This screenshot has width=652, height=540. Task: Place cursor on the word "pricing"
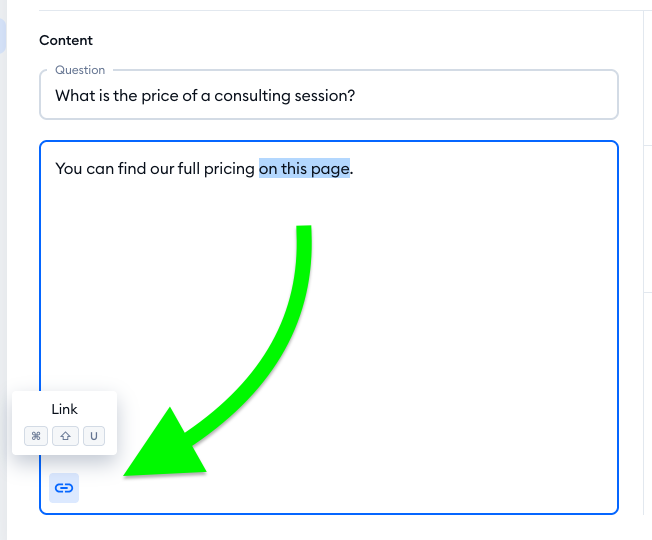[229, 168]
